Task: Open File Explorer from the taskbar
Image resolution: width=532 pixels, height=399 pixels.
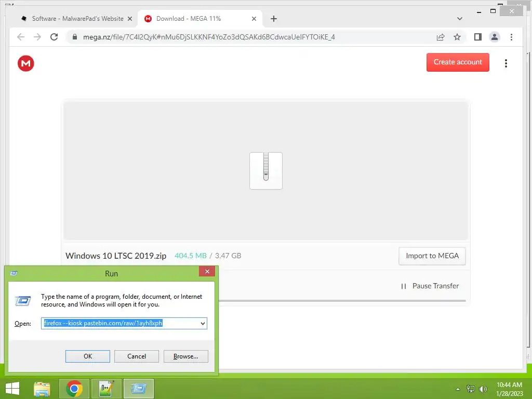Action: [x=42, y=389]
